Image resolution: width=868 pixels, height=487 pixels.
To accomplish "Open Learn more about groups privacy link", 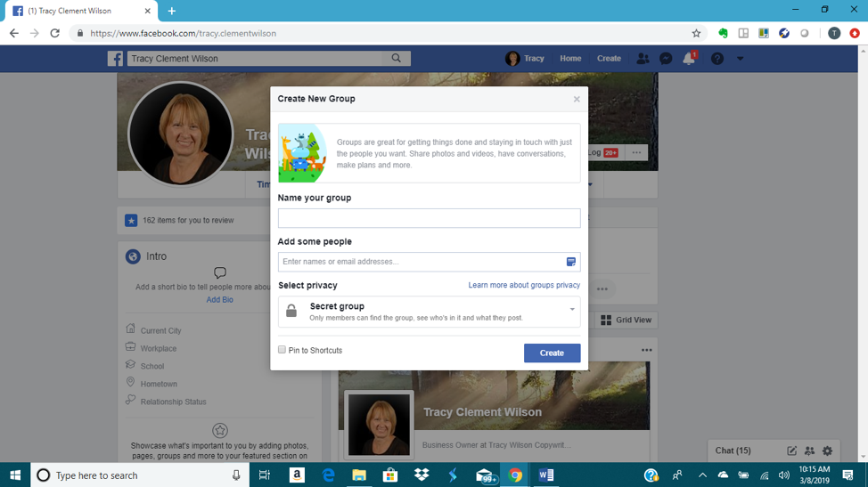I will [524, 285].
